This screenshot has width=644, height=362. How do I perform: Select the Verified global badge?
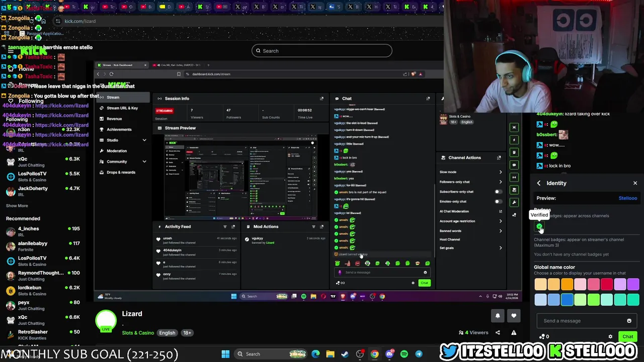point(539,227)
